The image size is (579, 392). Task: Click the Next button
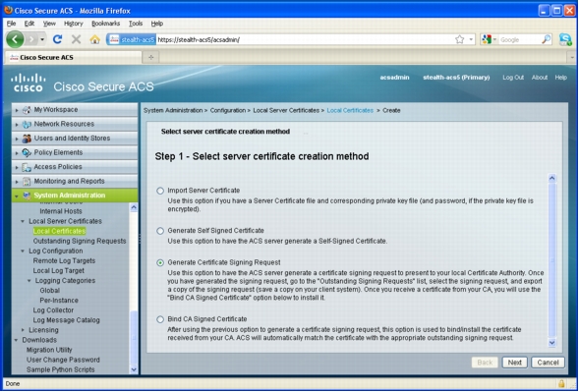click(514, 363)
